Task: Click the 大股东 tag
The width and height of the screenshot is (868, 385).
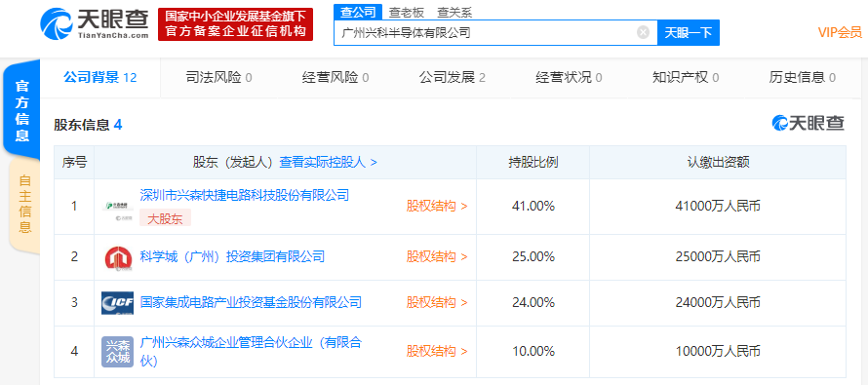Action: 165,218
